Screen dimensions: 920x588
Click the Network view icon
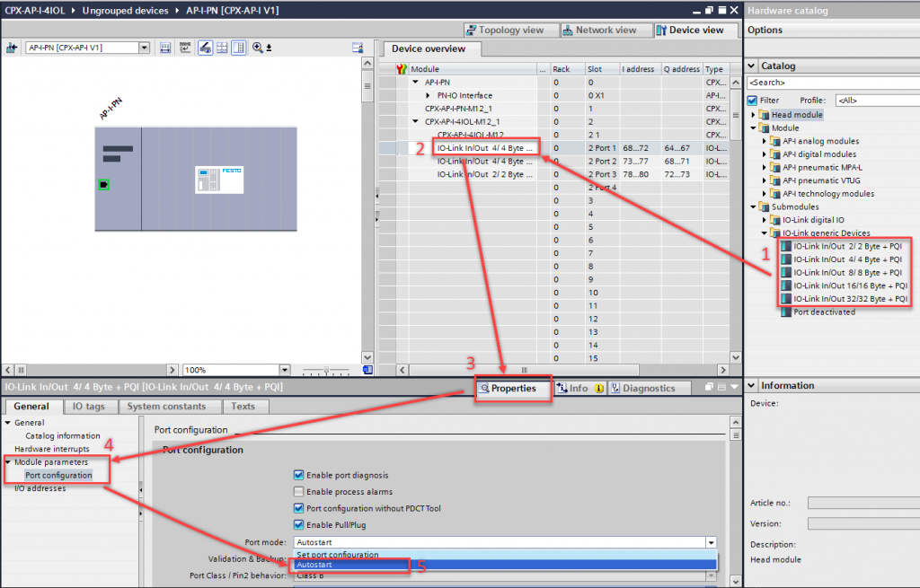568,31
